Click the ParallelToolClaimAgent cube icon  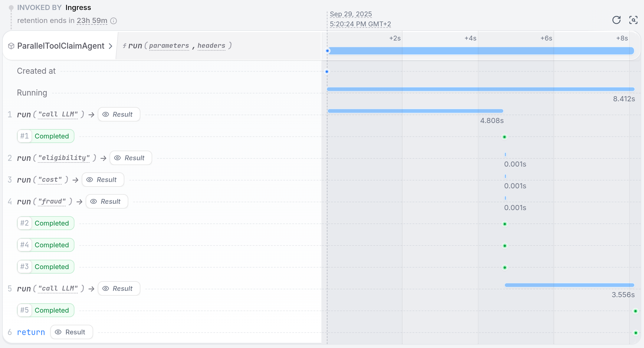(11, 46)
